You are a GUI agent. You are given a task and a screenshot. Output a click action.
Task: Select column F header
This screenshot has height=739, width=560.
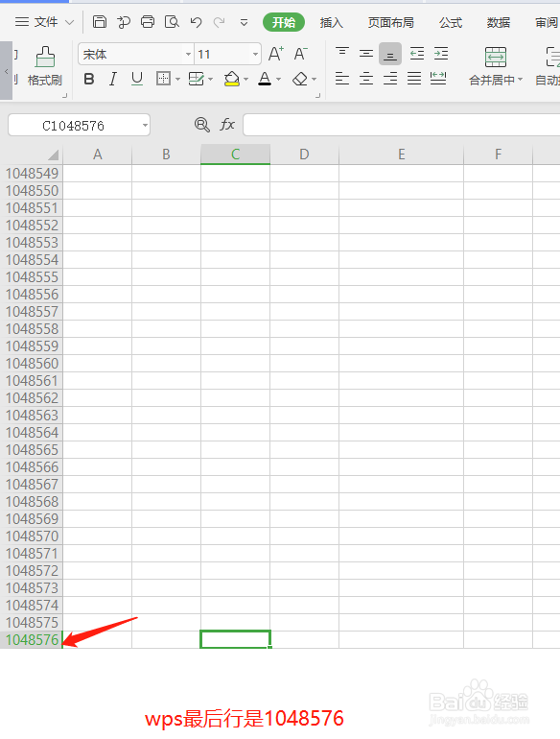(498, 155)
